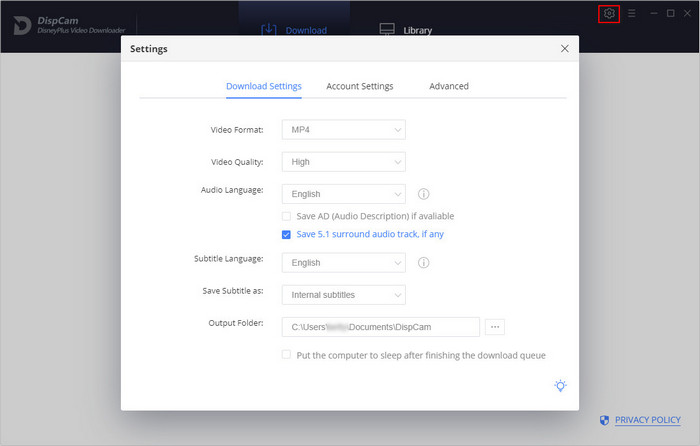Viewport: 700px width, 446px height.
Task: Click the lightbulb tips icon
Action: [561, 386]
